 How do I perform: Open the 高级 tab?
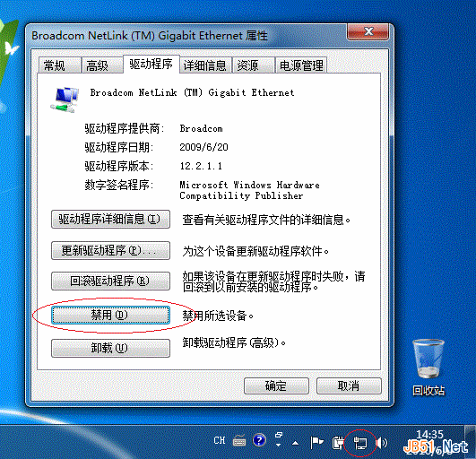point(102,65)
